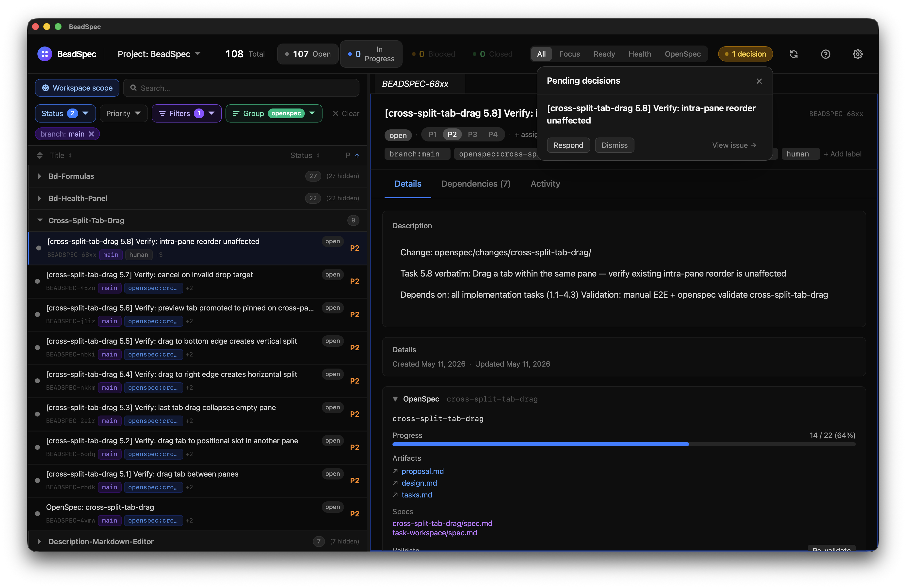
Task: Close the Pending decisions popup
Action: [x=759, y=81]
